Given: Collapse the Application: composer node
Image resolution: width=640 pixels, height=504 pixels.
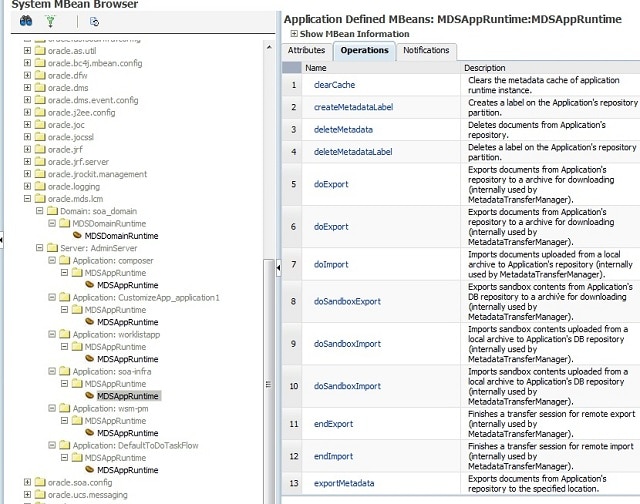Looking at the screenshot, I should [x=52, y=260].
